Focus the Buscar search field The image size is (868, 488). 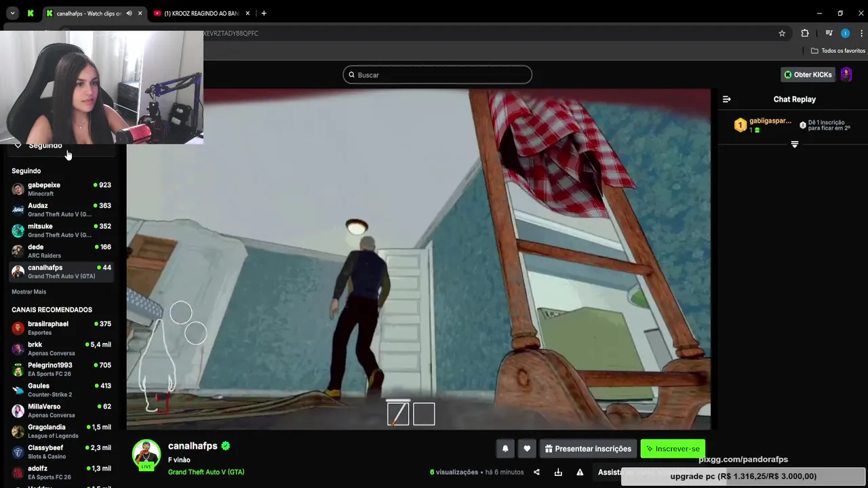click(x=437, y=75)
